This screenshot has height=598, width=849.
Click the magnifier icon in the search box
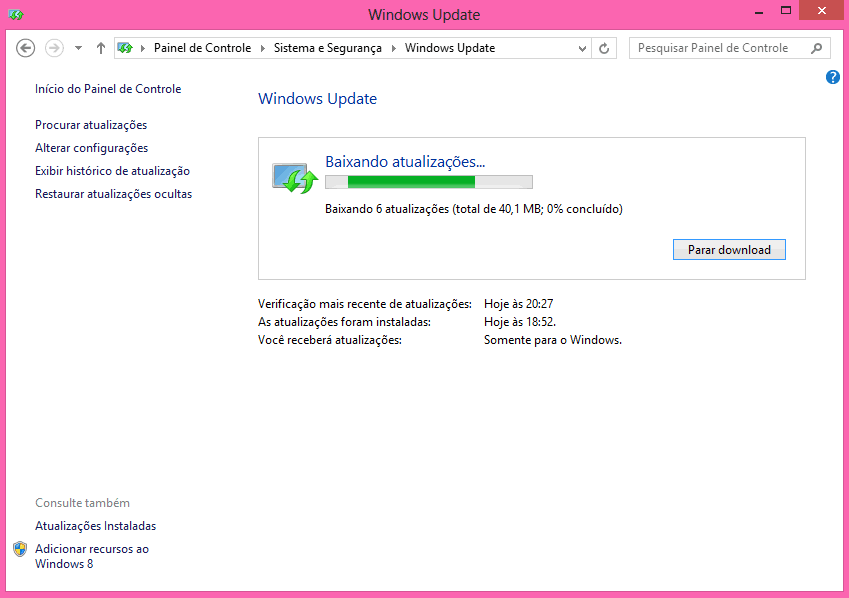(x=817, y=48)
